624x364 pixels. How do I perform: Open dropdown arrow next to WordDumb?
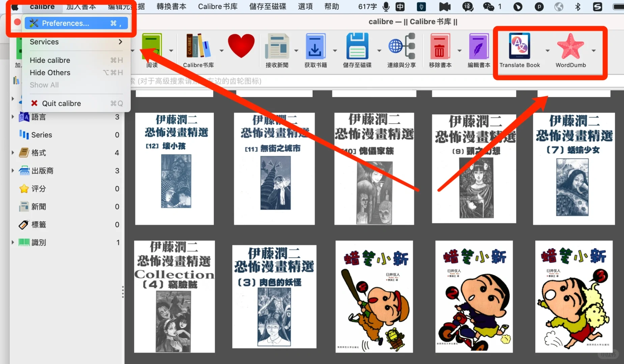593,51
